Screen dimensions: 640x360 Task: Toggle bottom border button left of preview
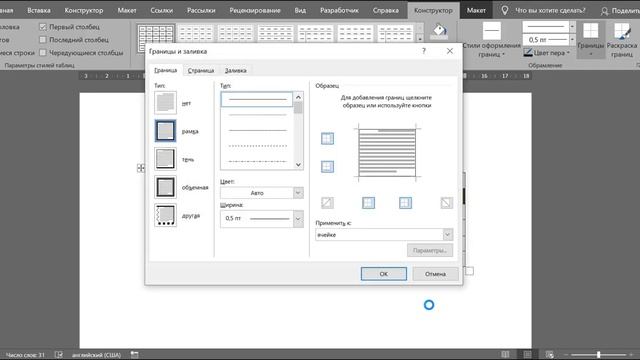pyautogui.click(x=327, y=167)
